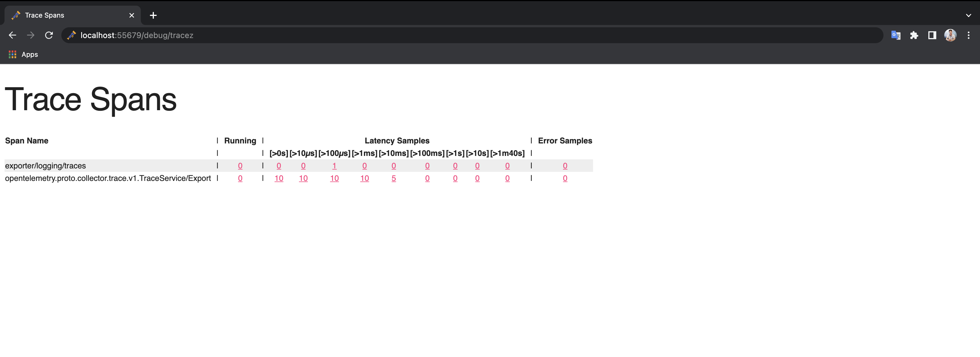Open the [>100µs] sample link showing 1

tap(334, 166)
